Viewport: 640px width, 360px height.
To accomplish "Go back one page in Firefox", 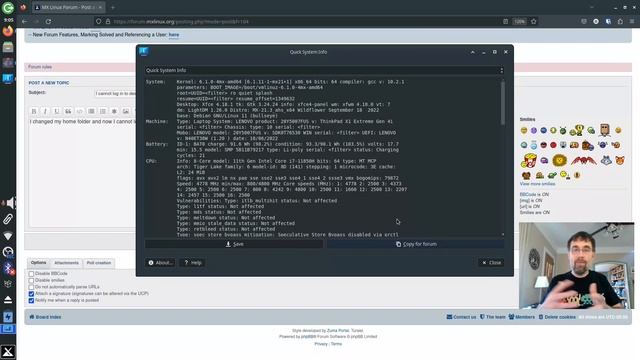I will 24,21.
